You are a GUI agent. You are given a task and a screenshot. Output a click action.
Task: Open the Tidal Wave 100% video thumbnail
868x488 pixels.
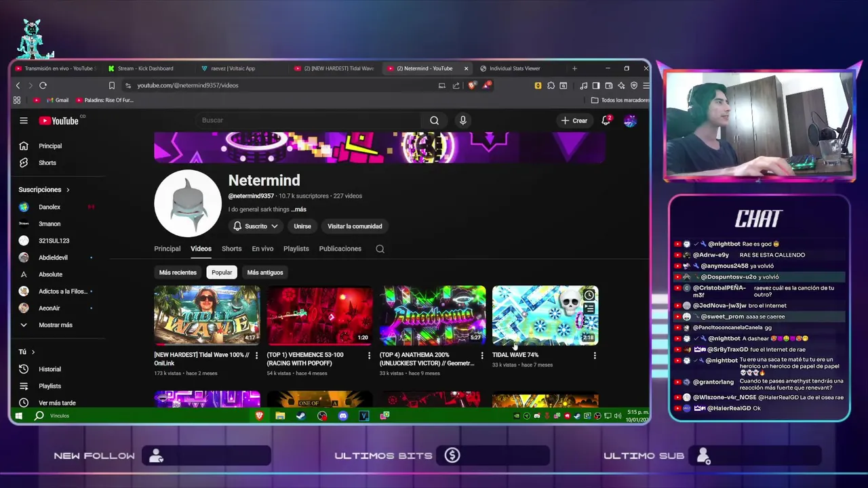(207, 316)
